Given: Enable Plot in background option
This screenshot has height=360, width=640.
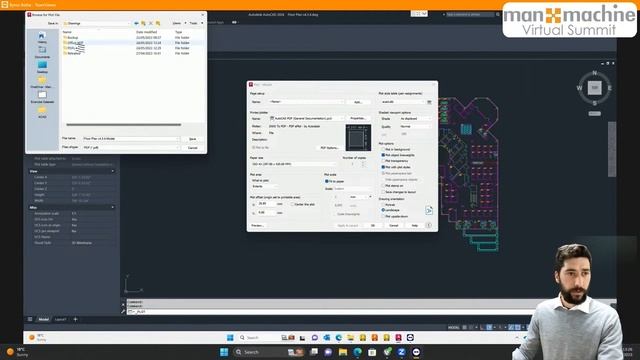Looking at the screenshot, I should click(383, 149).
